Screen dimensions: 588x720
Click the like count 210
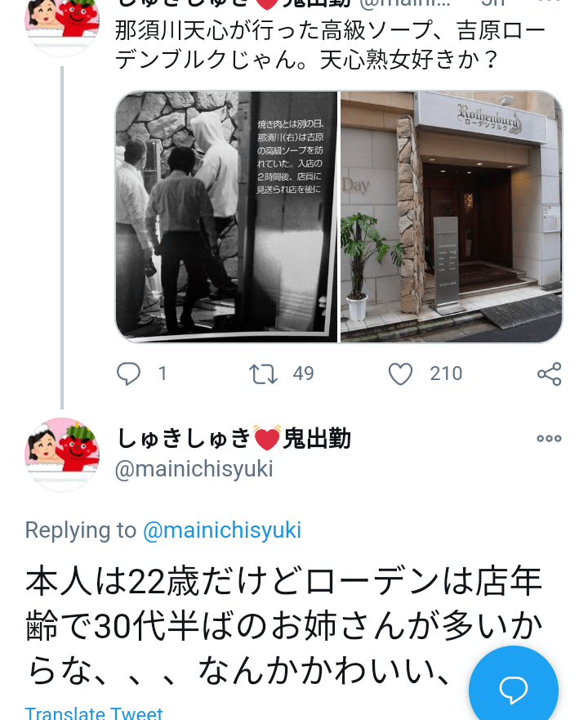click(x=446, y=373)
